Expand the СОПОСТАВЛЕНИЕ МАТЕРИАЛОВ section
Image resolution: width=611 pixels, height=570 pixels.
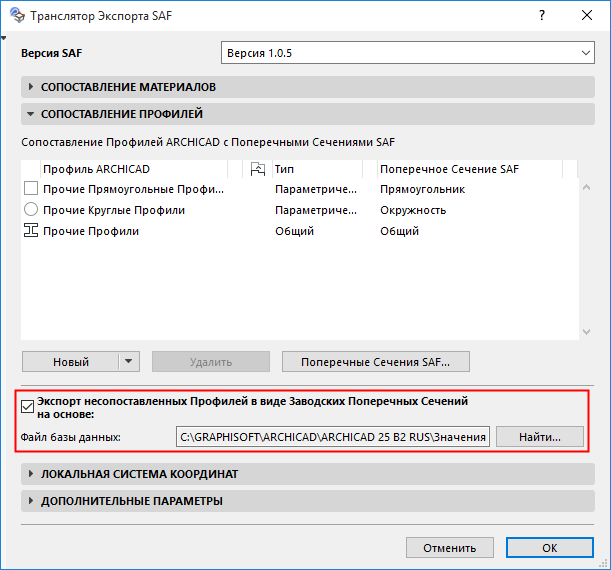[308, 87]
